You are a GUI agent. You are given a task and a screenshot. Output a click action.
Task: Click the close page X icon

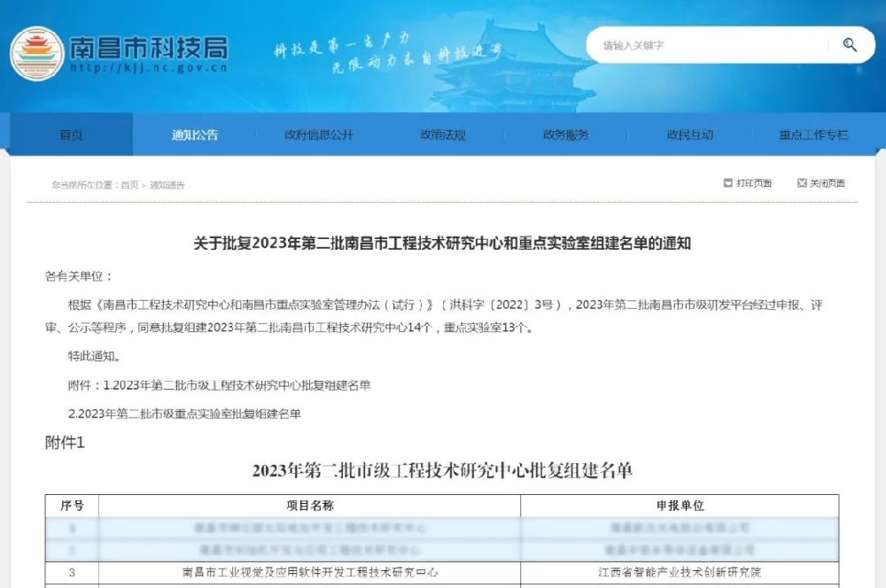click(802, 183)
